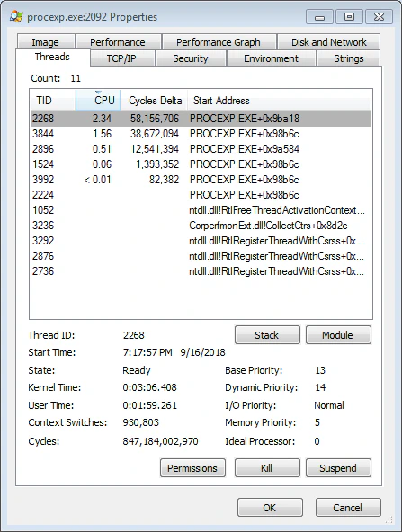402x532 pixels.
Task: Select thread row 2224
Action: (x=201, y=195)
